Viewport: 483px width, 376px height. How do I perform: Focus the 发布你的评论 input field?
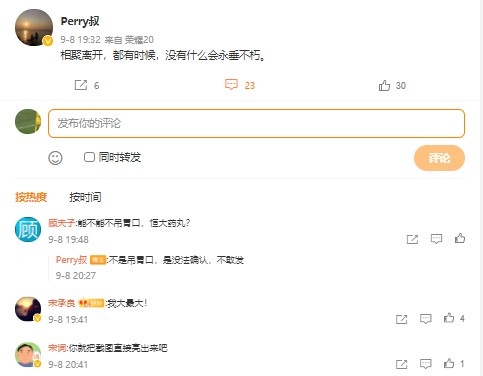coord(256,123)
